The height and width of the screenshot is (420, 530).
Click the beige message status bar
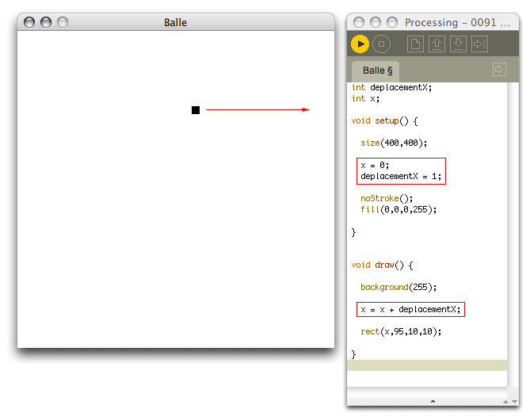tap(426, 365)
